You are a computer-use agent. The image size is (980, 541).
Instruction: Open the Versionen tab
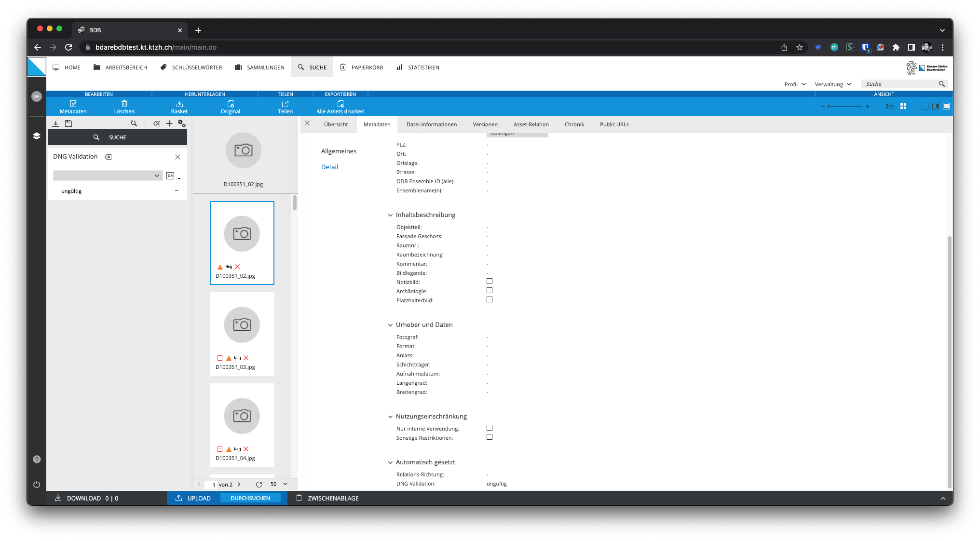click(485, 124)
